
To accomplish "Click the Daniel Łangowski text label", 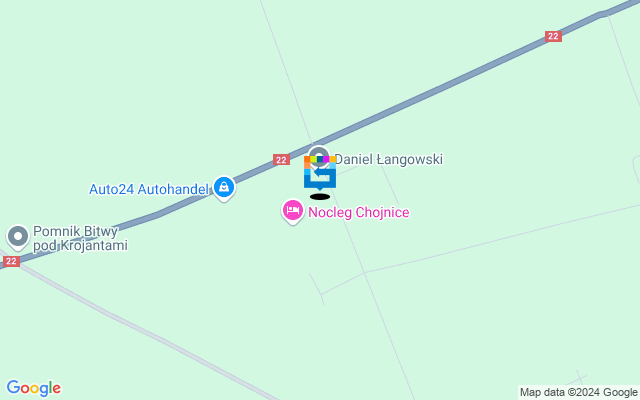I will 389,159.
